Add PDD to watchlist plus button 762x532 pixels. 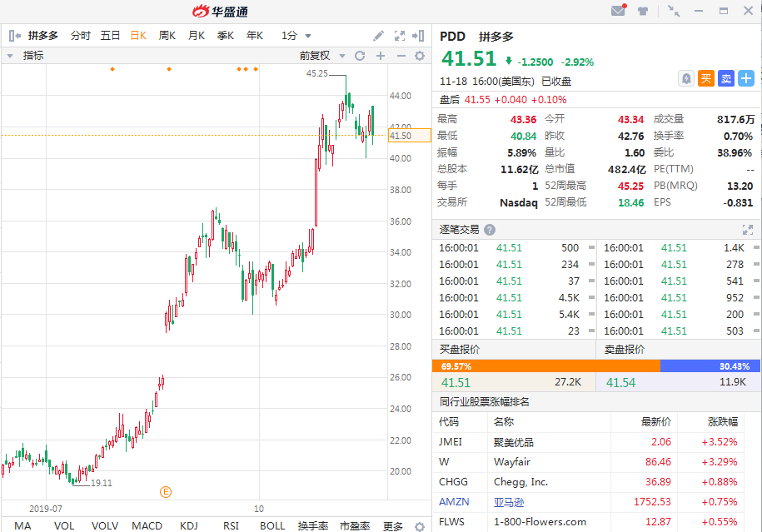point(746,78)
